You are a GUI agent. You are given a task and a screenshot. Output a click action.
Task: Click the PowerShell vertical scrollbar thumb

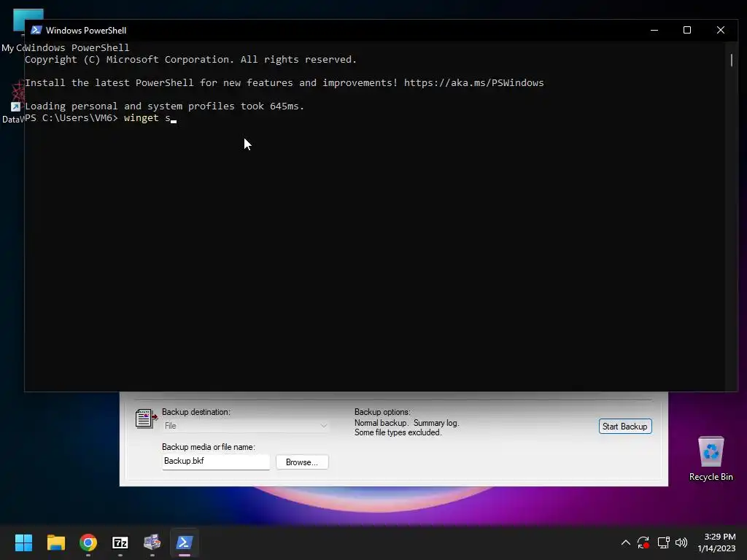tap(731, 60)
